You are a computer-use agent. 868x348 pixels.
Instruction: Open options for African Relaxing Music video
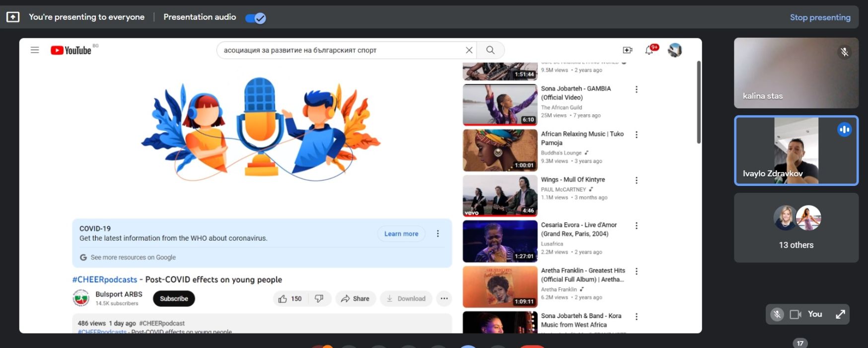click(x=636, y=135)
